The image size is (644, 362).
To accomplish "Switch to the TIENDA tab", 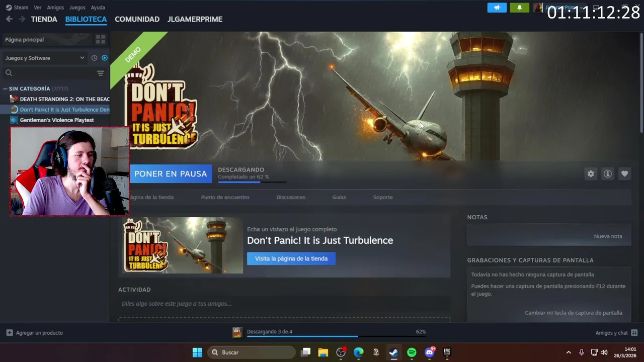I will click(x=44, y=19).
